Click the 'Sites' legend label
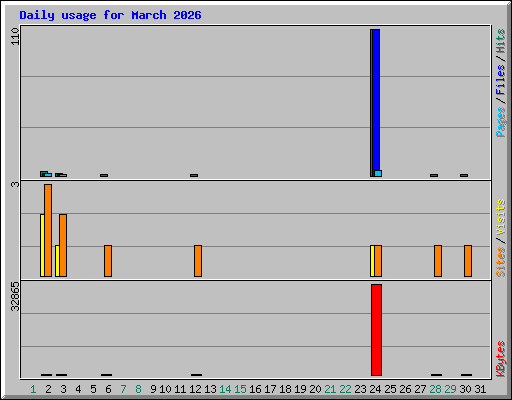The image size is (512, 400). pos(501,262)
